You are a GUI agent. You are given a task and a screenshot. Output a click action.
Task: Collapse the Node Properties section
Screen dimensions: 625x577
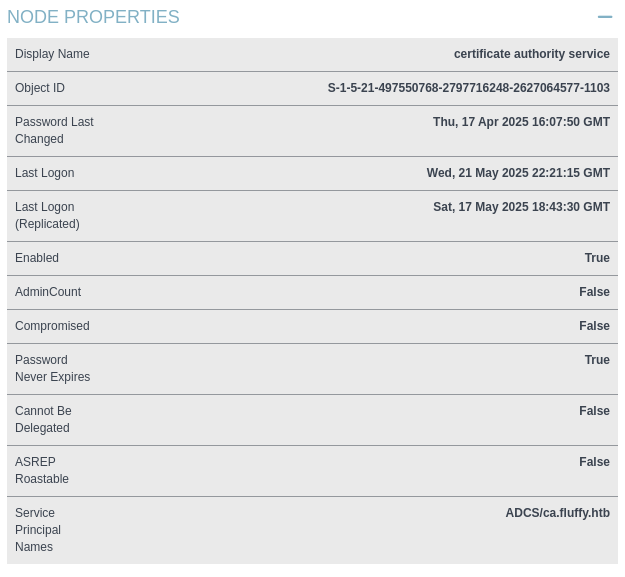pos(605,17)
